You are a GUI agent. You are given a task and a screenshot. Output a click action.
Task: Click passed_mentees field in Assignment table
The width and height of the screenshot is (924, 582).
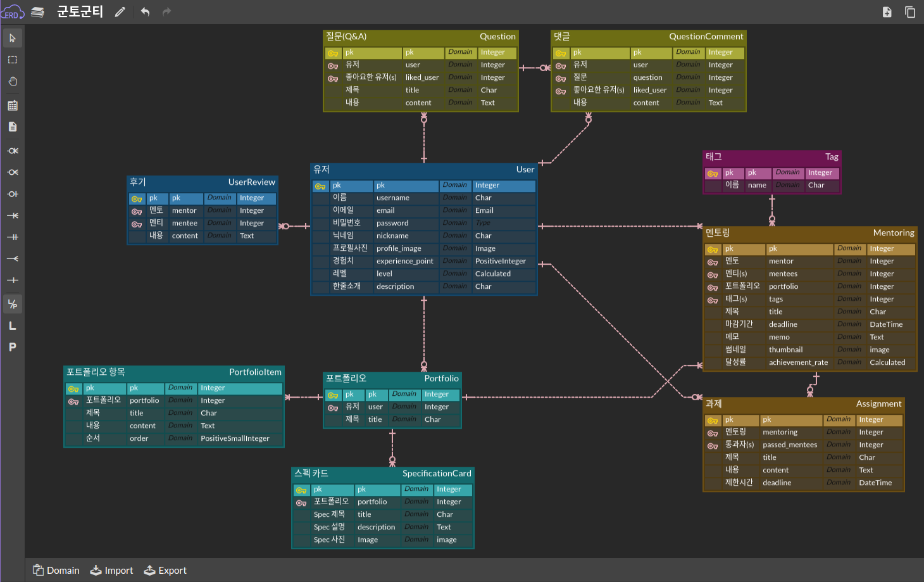(790, 445)
